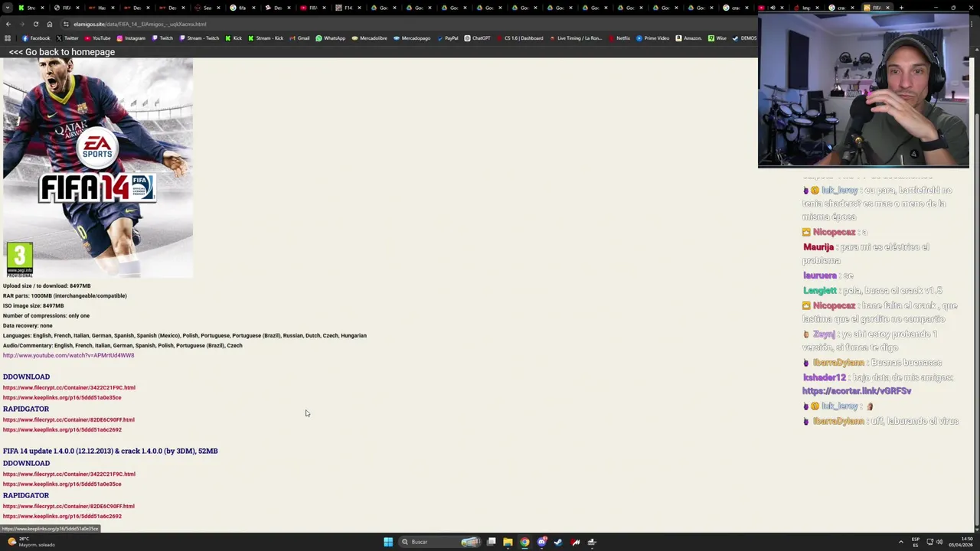Open the Facebook bookmark
This screenshot has width=980, height=551.
36,38
